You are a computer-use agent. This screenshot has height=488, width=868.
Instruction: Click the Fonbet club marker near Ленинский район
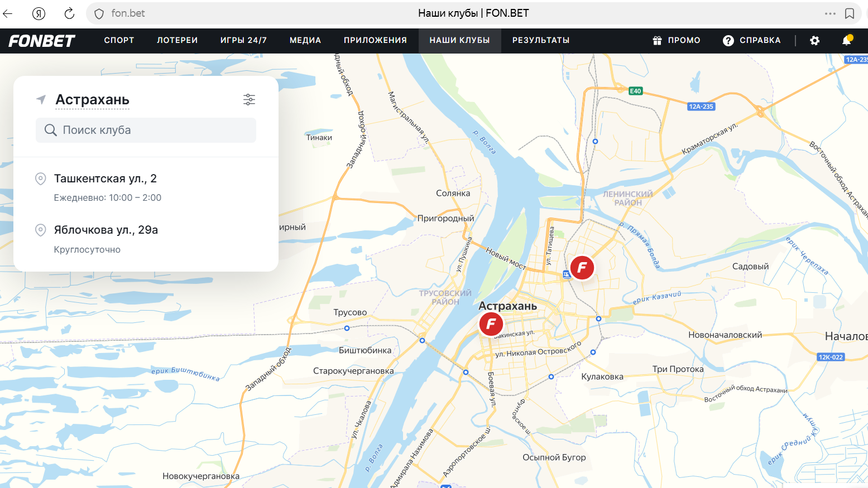tap(582, 268)
